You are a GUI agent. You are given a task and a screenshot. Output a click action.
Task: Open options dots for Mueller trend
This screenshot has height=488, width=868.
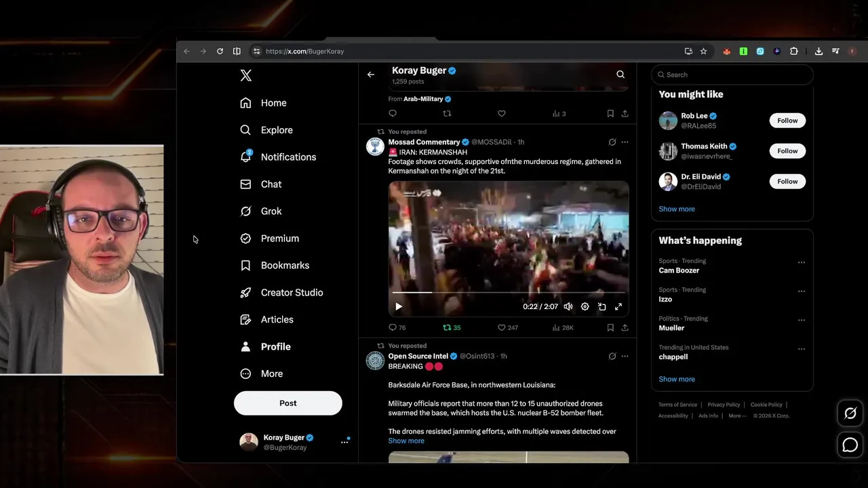802,320
